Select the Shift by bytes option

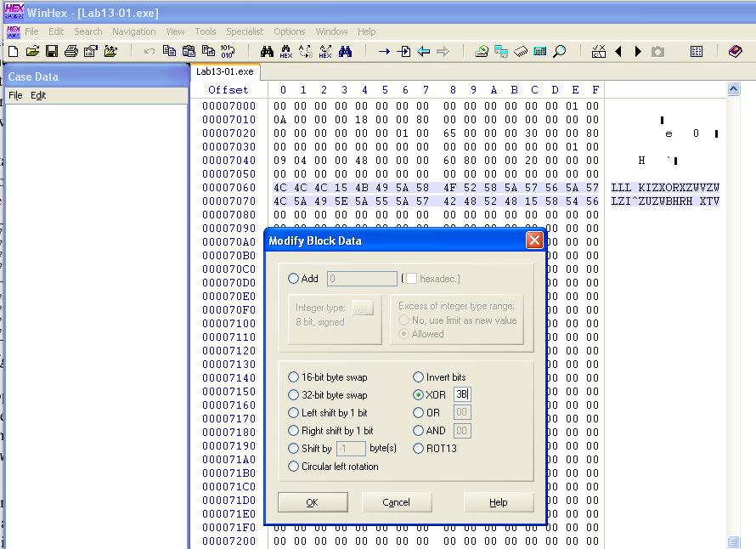click(293, 448)
